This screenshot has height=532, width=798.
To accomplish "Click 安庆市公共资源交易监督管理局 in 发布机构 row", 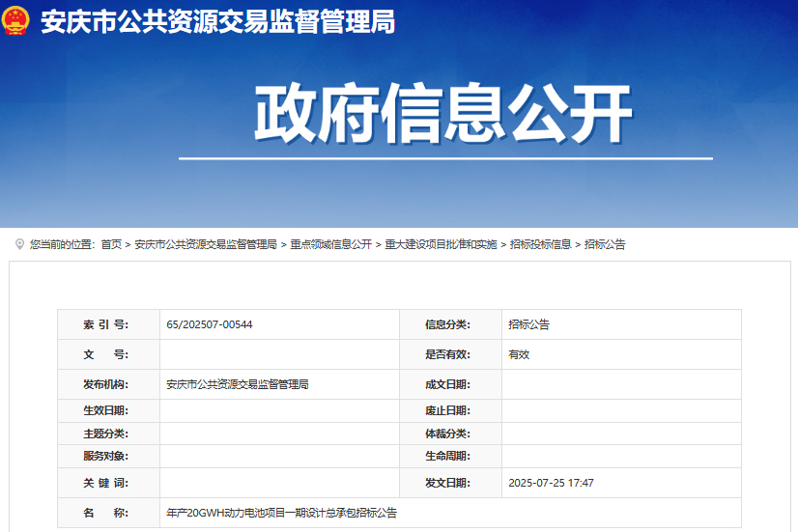I will coord(237,384).
